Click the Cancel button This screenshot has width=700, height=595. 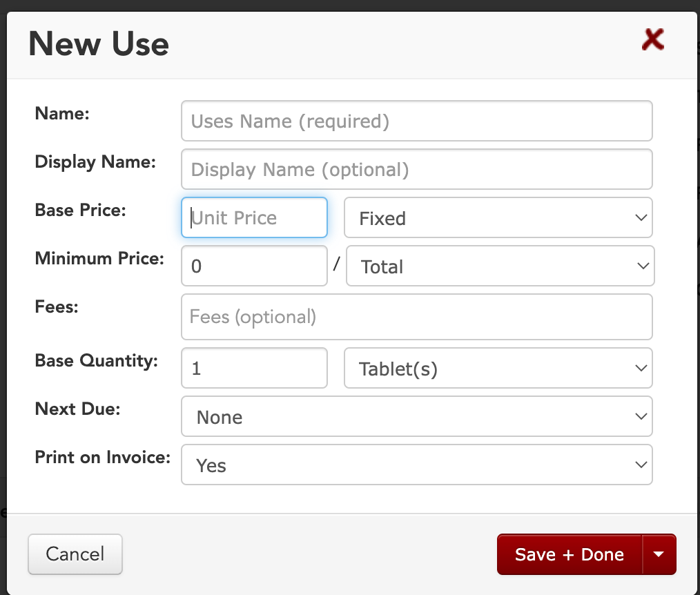pyautogui.click(x=75, y=554)
